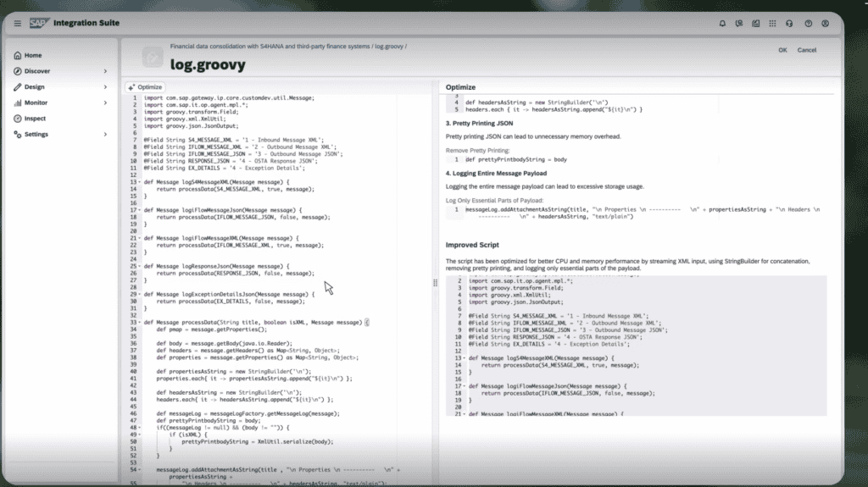Click the 'Remove Pretty Printing:' label
The width and height of the screenshot is (868, 487).
point(478,151)
